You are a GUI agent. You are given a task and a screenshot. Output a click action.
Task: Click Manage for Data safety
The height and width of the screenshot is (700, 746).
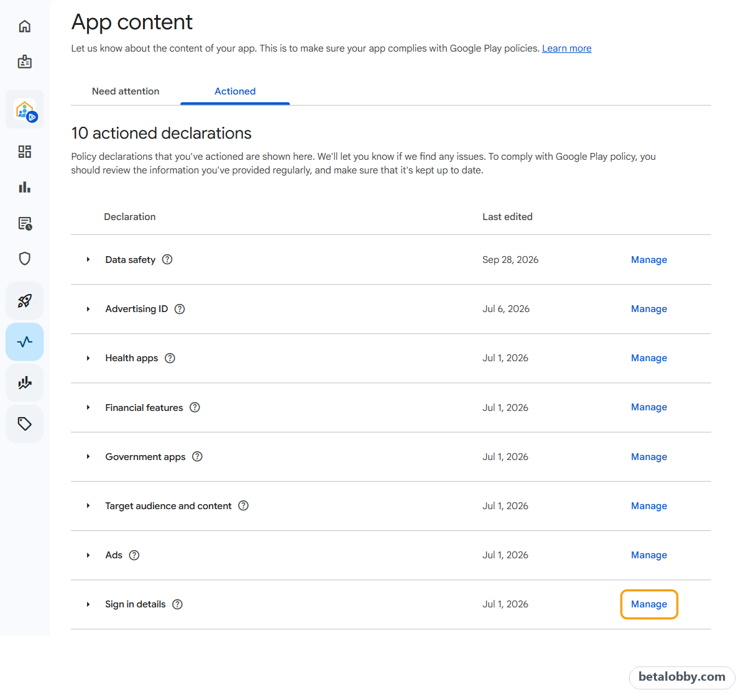pos(649,260)
